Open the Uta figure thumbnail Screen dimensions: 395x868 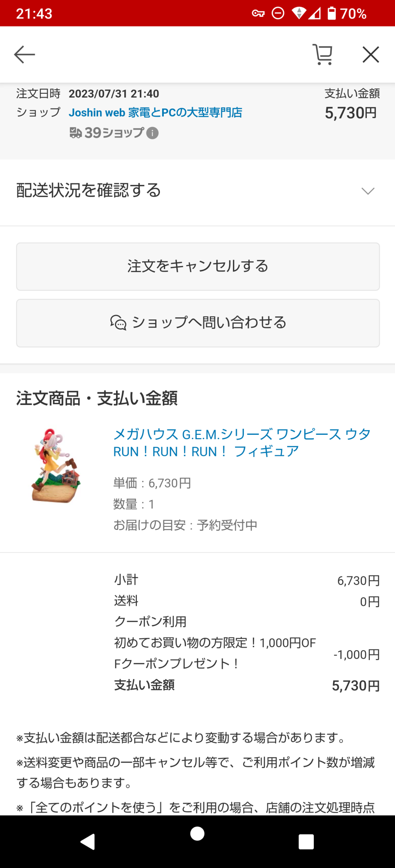(x=56, y=466)
